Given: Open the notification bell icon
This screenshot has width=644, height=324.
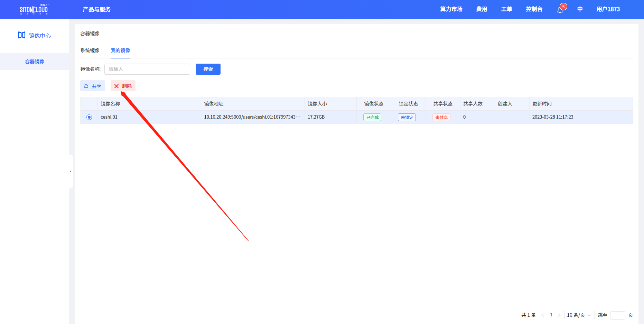Looking at the screenshot, I should click(x=560, y=10).
